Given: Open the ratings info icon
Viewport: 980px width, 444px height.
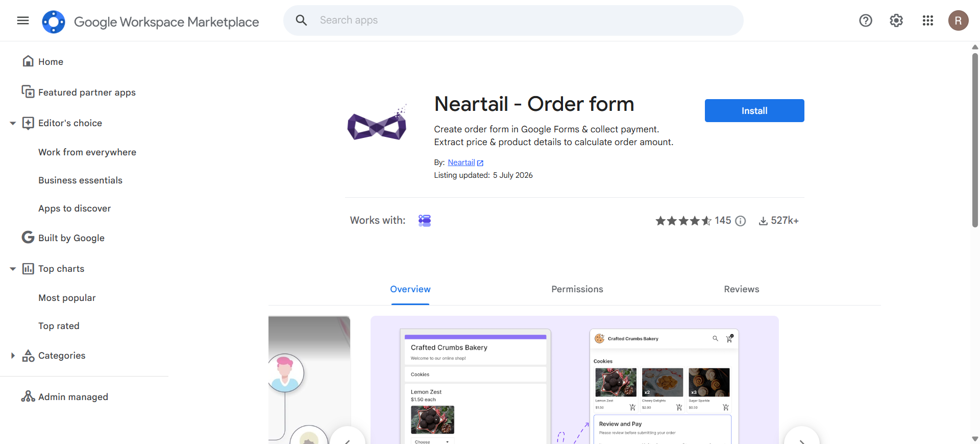Looking at the screenshot, I should [x=741, y=221].
